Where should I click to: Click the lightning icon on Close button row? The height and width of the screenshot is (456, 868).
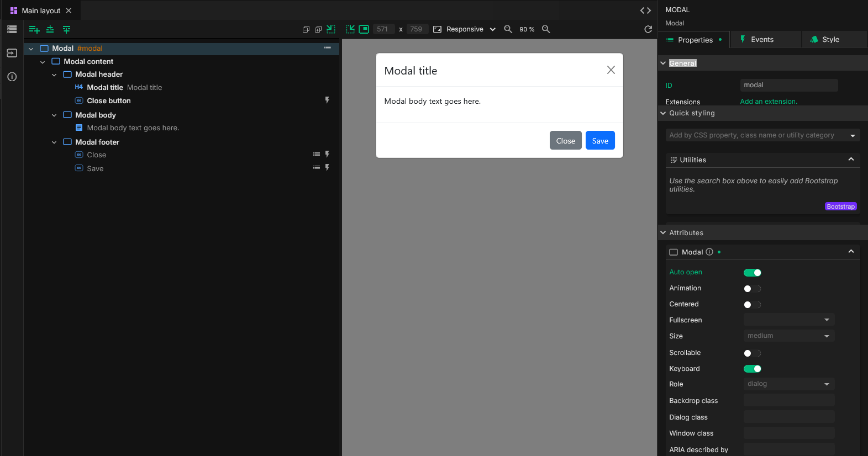pyautogui.click(x=327, y=100)
